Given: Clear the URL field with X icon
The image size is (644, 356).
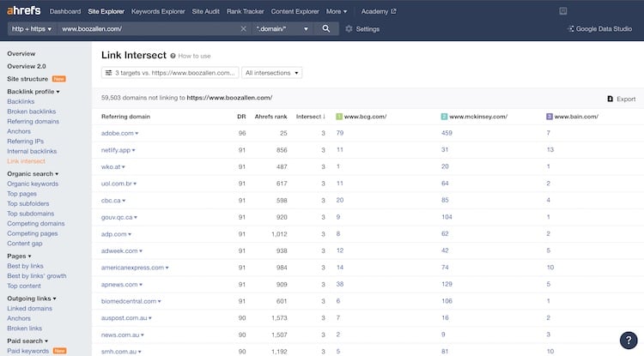Looking at the screenshot, I should [x=243, y=28].
